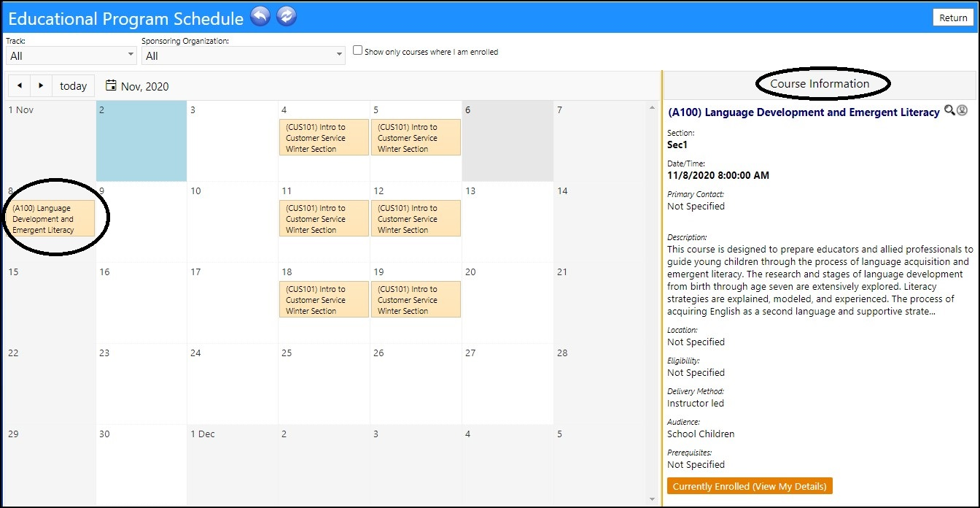980x508 pixels.
Task: Click the Return button
Action: coord(953,18)
